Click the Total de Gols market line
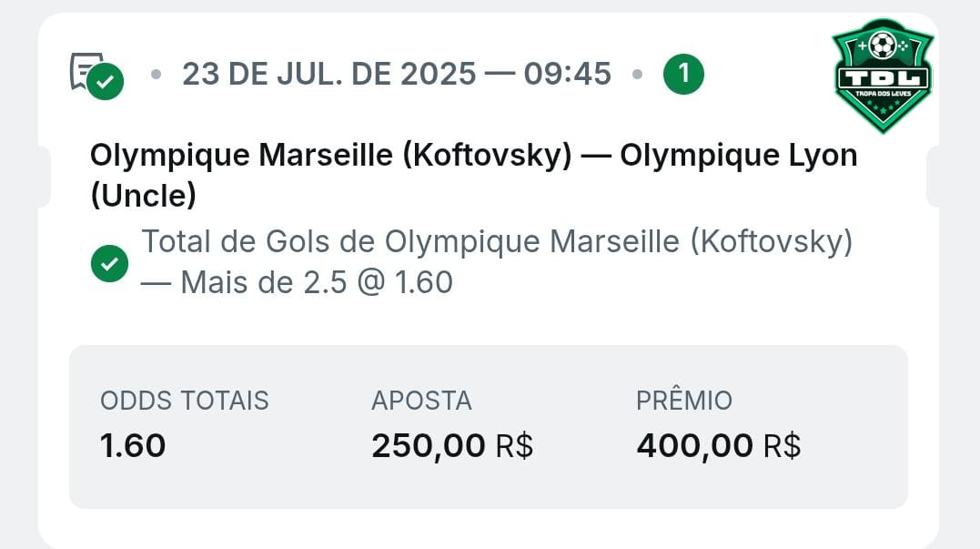 coord(497,243)
